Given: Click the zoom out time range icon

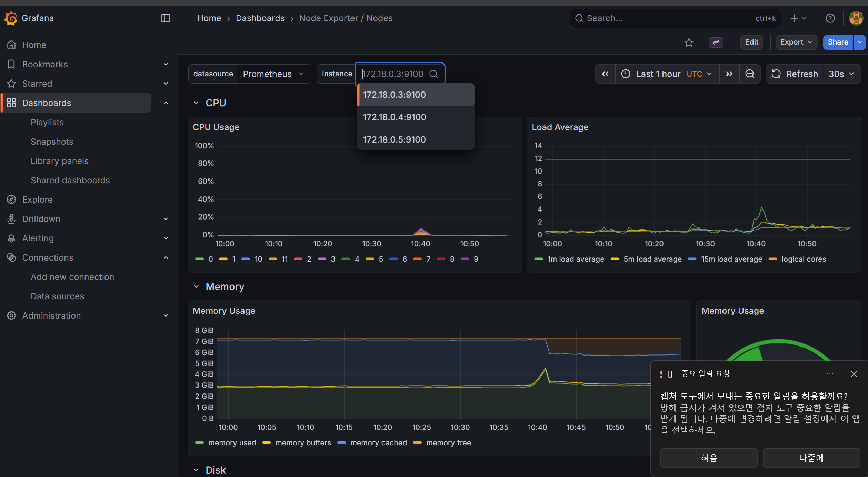Looking at the screenshot, I should point(750,74).
